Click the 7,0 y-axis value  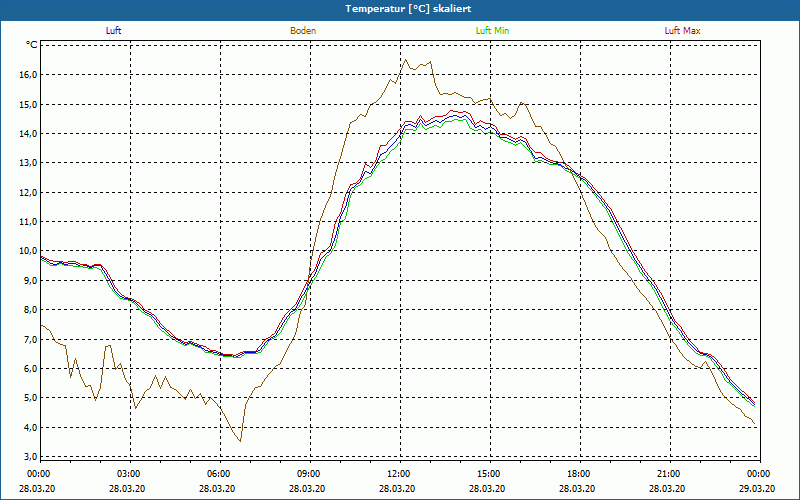pyautogui.click(x=31, y=339)
